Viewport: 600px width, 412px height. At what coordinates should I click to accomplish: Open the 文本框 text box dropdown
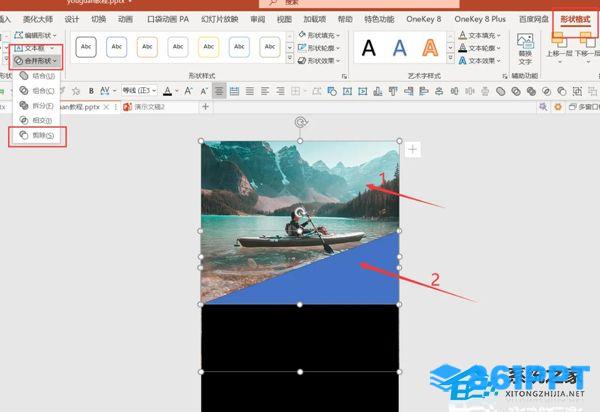pos(34,48)
